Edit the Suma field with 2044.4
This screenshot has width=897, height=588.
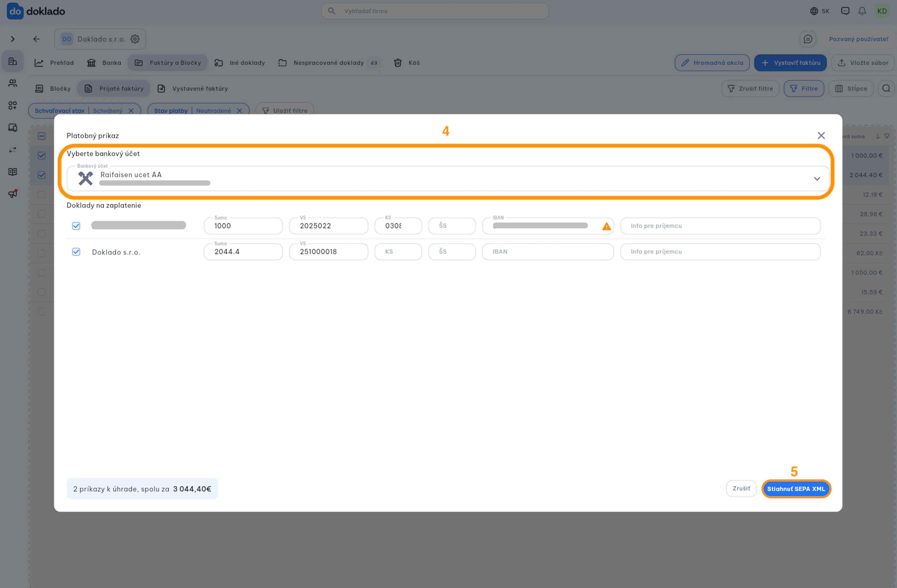point(243,252)
